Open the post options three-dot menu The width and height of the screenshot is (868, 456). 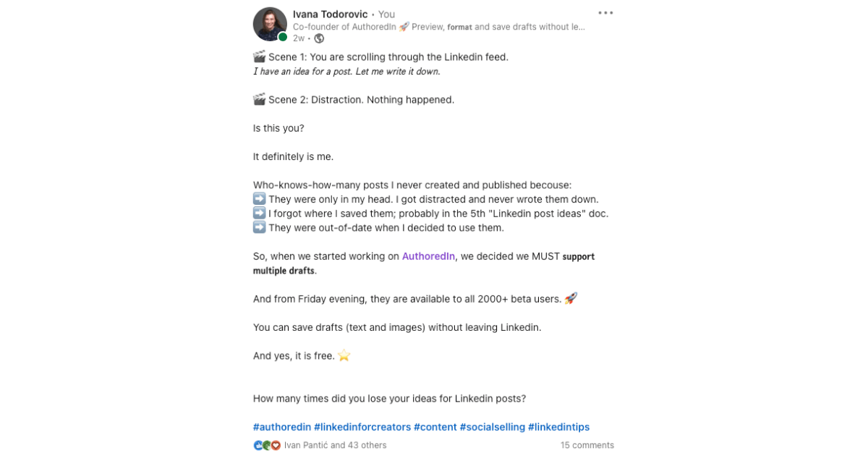(x=605, y=12)
